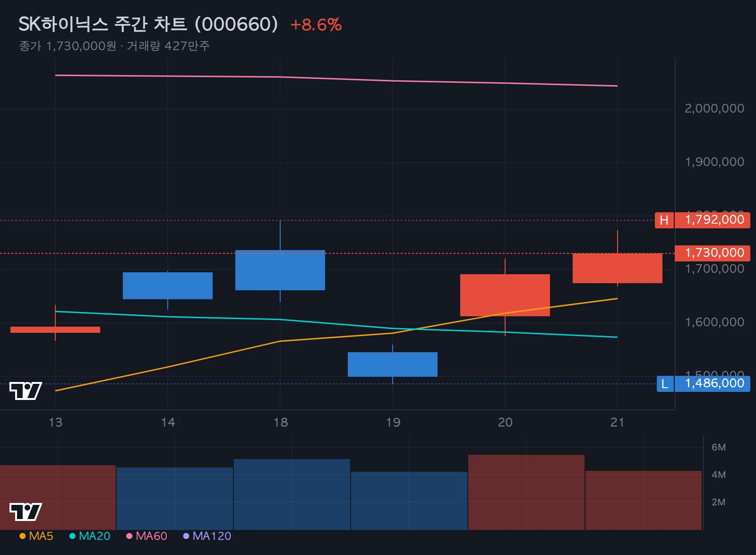The height and width of the screenshot is (555, 756).
Task: Click the date axis label 18
Action: [x=280, y=422]
